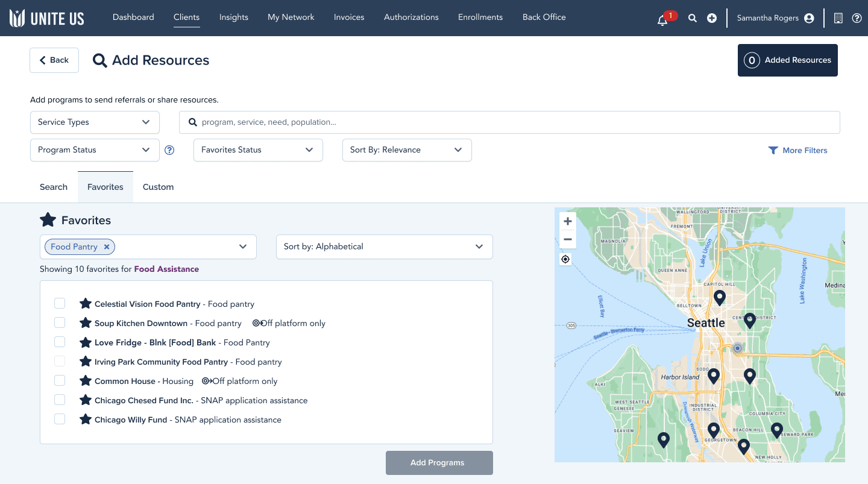The image size is (868, 484).
Task: Open Insights in top navigation
Action: [x=234, y=17]
